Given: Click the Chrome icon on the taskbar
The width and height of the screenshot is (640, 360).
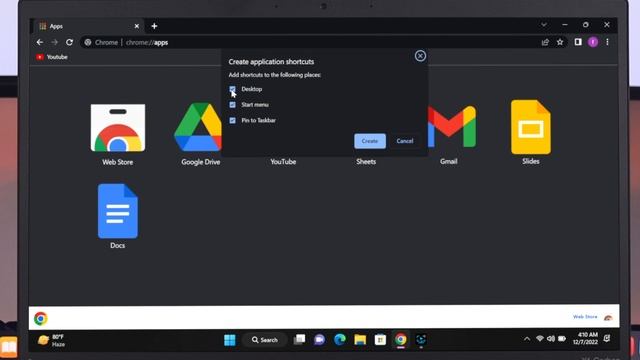Looking at the screenshot, I should point(400,340).
